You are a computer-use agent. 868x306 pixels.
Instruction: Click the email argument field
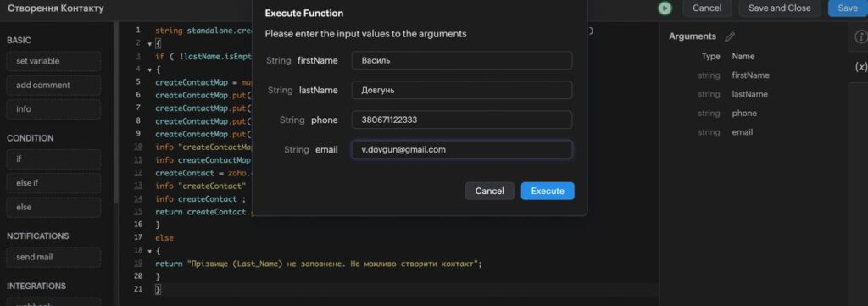(462, 149)
